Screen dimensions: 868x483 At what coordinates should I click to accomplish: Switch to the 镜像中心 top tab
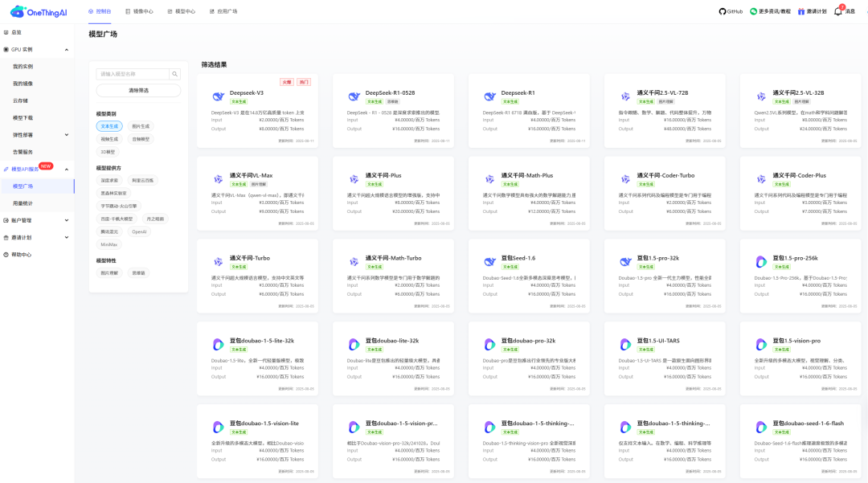click(140, 11)
